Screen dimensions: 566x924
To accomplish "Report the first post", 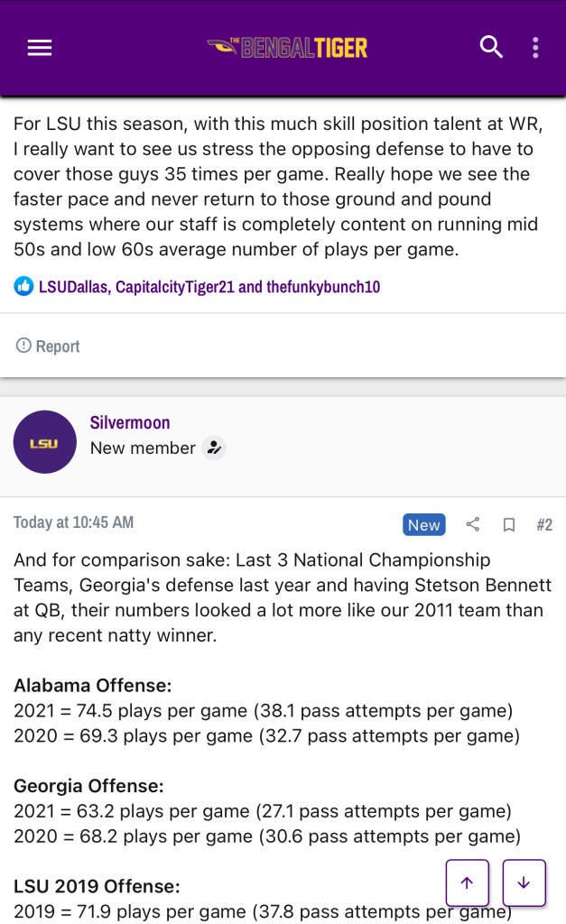I will coord(58,346).
